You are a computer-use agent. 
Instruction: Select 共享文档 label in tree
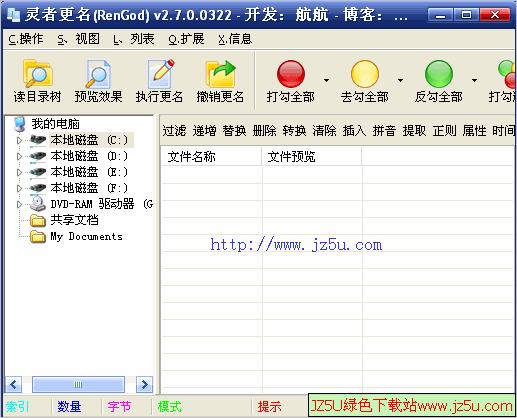pyautogui.click(x=74, y=220)
